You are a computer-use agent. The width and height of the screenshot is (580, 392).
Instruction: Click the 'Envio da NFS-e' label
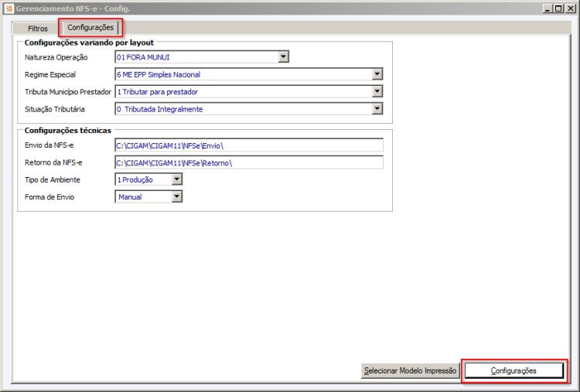pos(49,145)
